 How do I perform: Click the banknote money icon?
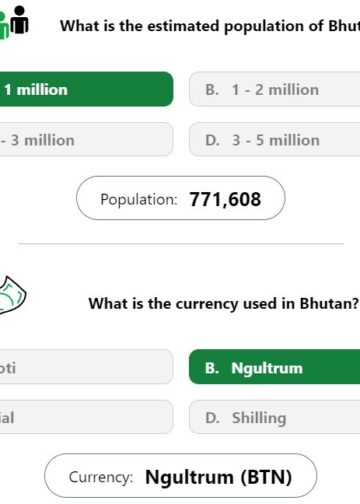12,295
